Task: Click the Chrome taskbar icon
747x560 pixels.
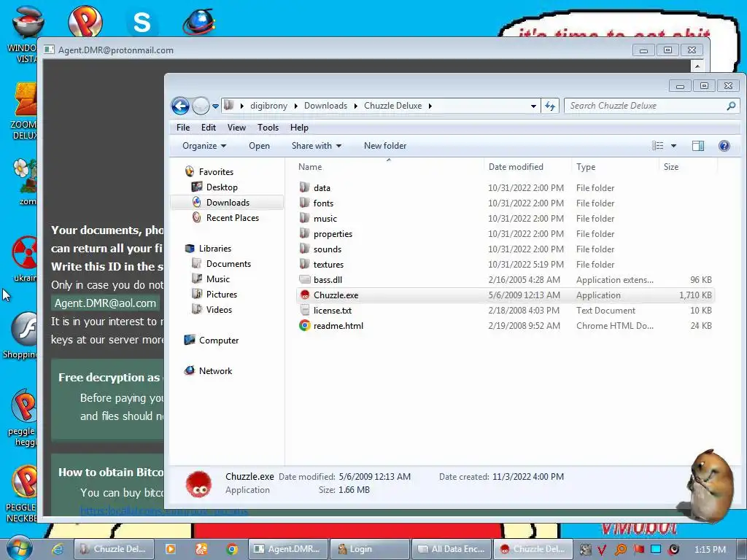Action: (x=232, y=549)
